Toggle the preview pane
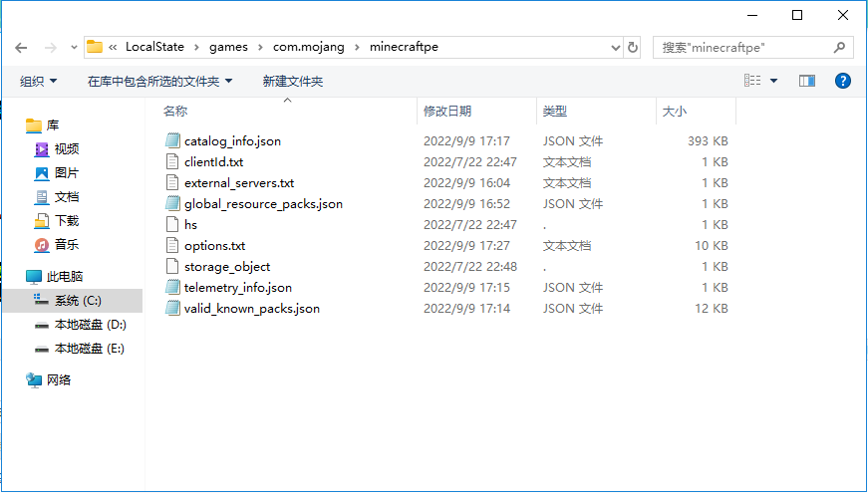868x493 pixels. point(807,81)
